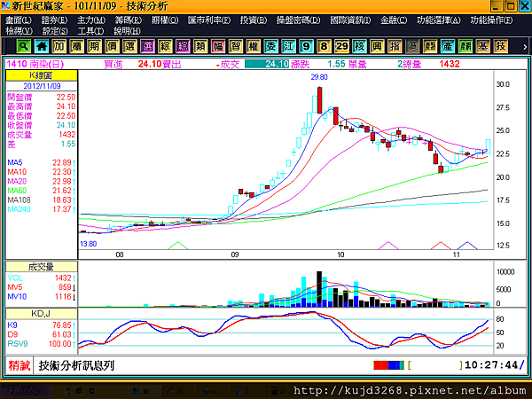Click the pink 綜 toolbar icon
The image size is (532, 399).
tap(183, 46)
